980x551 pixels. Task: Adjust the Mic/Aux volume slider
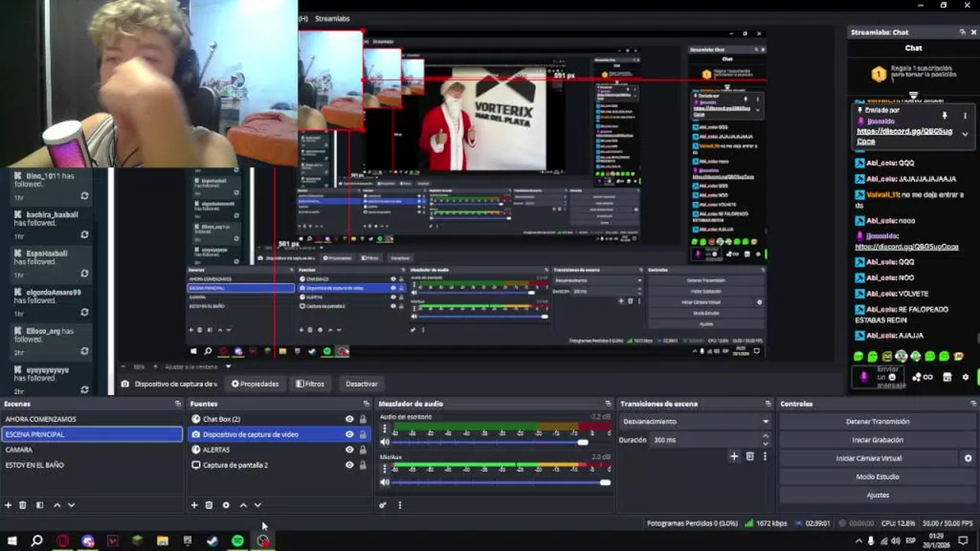click(x=605, y=482)
